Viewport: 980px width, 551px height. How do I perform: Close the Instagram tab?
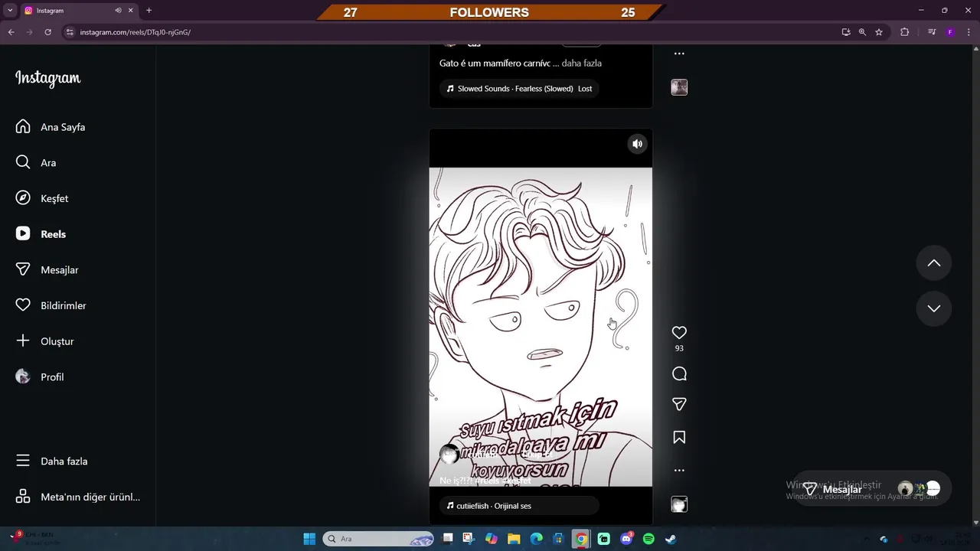[x=131, y=11]
